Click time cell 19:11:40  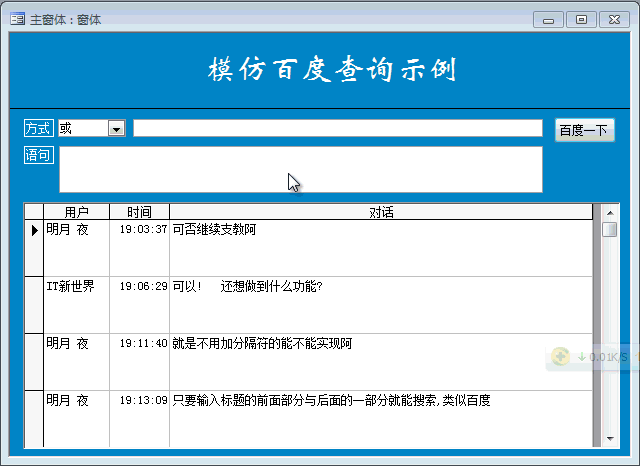point(139,362)
